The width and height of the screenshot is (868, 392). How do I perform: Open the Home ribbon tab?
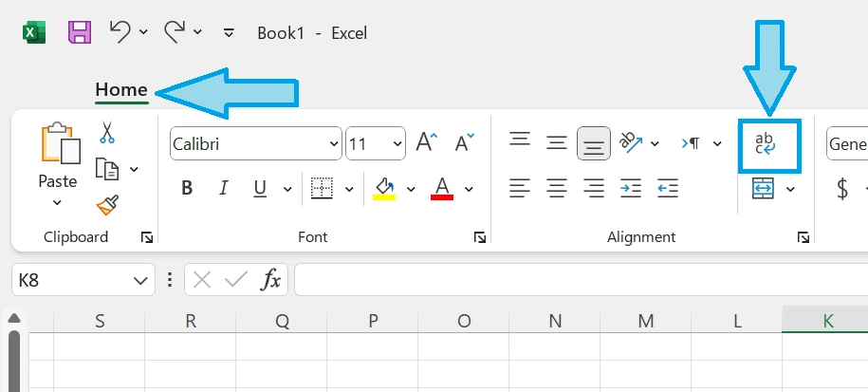pyautogui.click(x=121, y=90)
